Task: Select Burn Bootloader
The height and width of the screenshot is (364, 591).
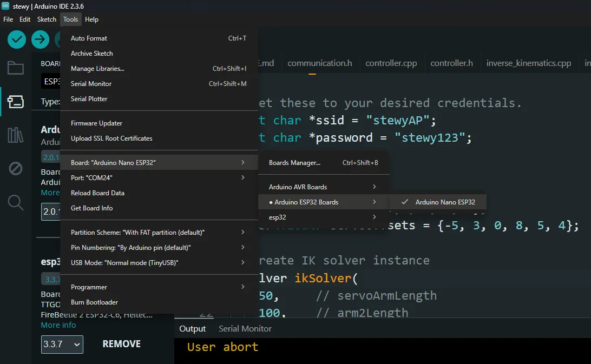Action: pos(159,302)
